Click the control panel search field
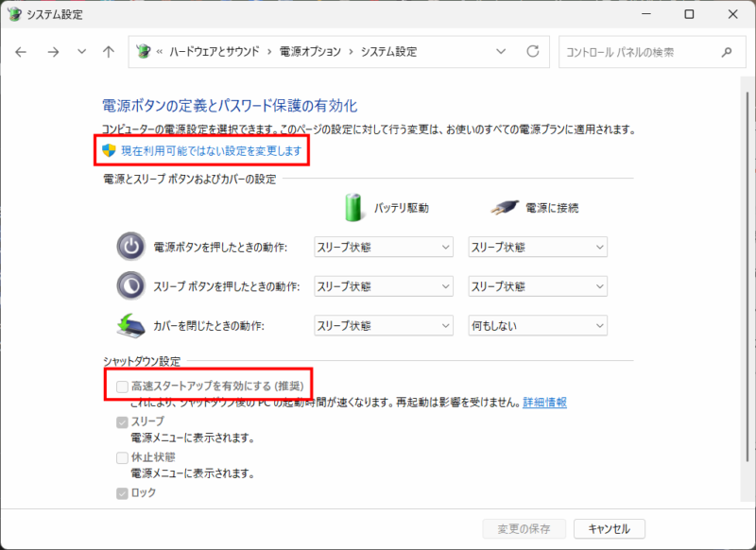 (x=638, y=52)
